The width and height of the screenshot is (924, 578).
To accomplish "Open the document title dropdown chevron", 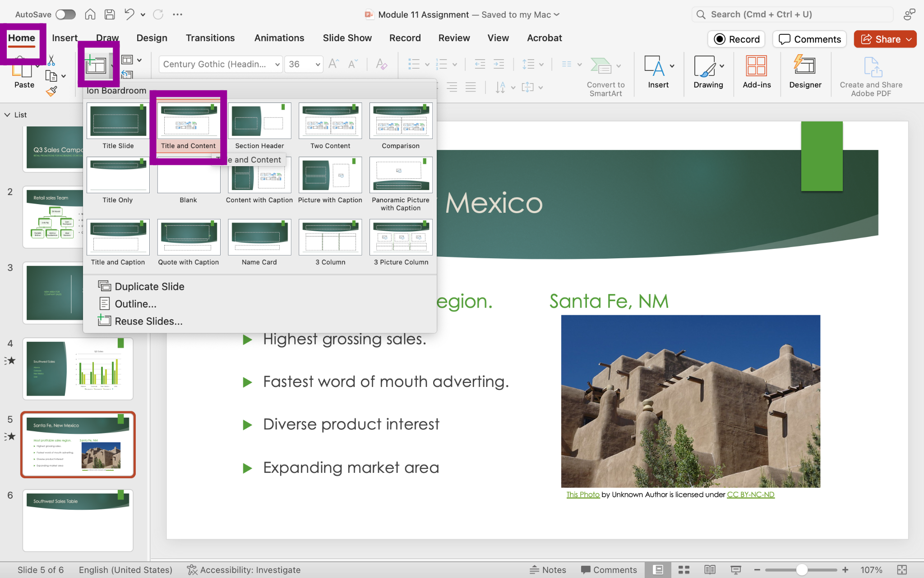I will click(557, 14).
